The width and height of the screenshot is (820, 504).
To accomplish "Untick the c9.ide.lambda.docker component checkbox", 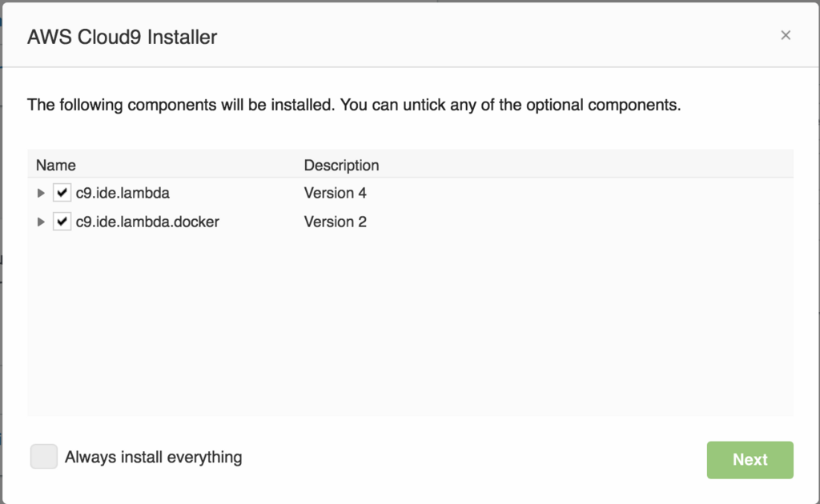I will point(62,222).
